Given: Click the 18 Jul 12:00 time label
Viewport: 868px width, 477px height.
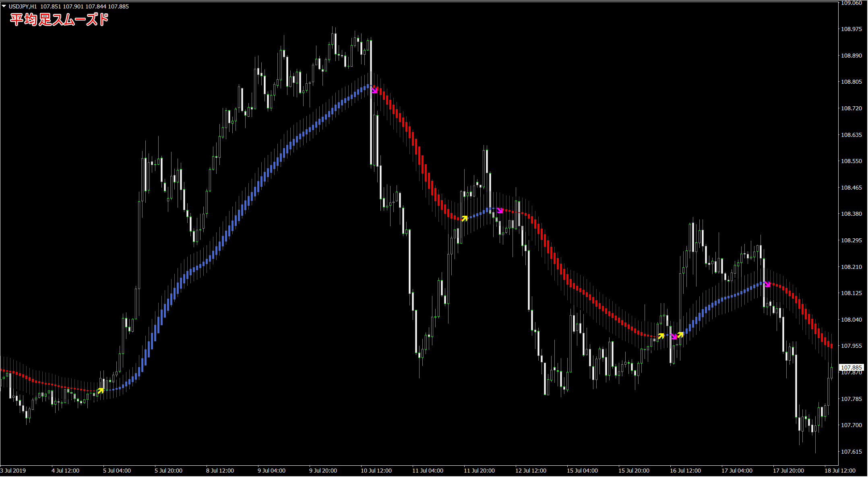Looking at the screenshot, I should [840, 471].
